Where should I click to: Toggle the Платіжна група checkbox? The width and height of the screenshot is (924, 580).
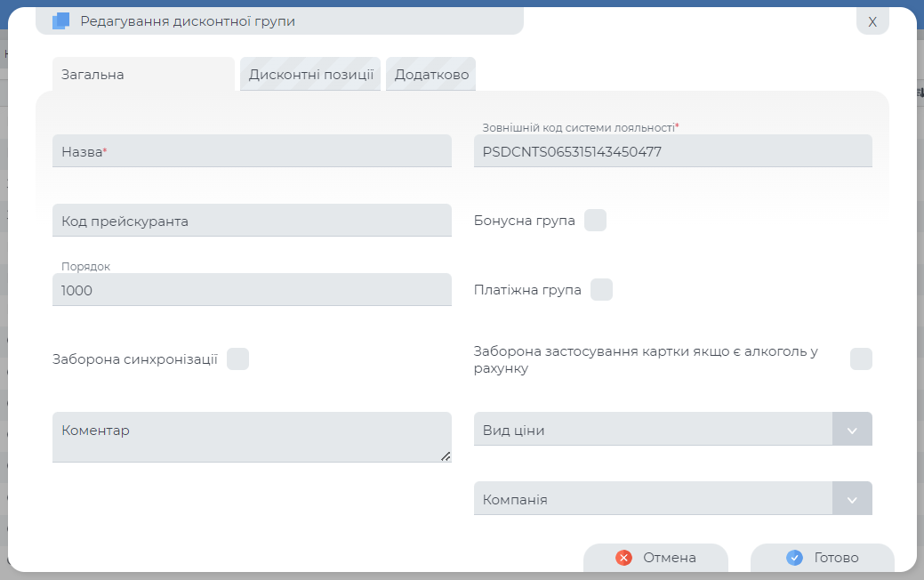(x=601, y=290)
